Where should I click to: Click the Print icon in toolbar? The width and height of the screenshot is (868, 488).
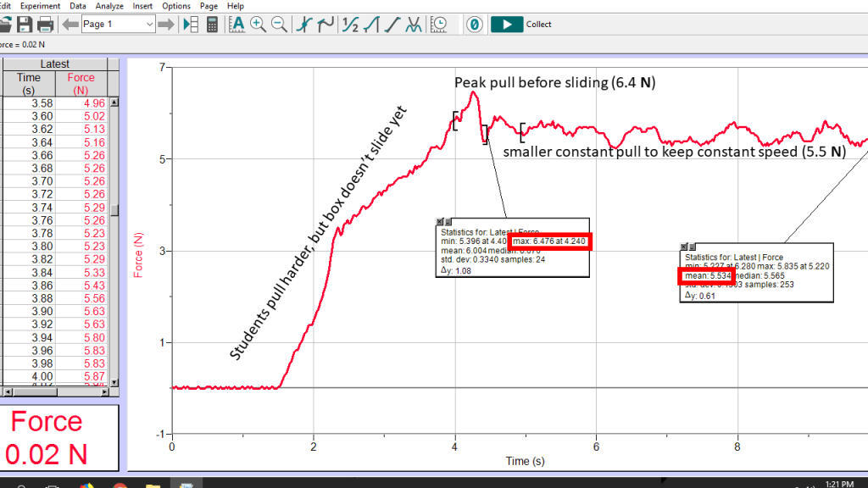tap(46, 25)
